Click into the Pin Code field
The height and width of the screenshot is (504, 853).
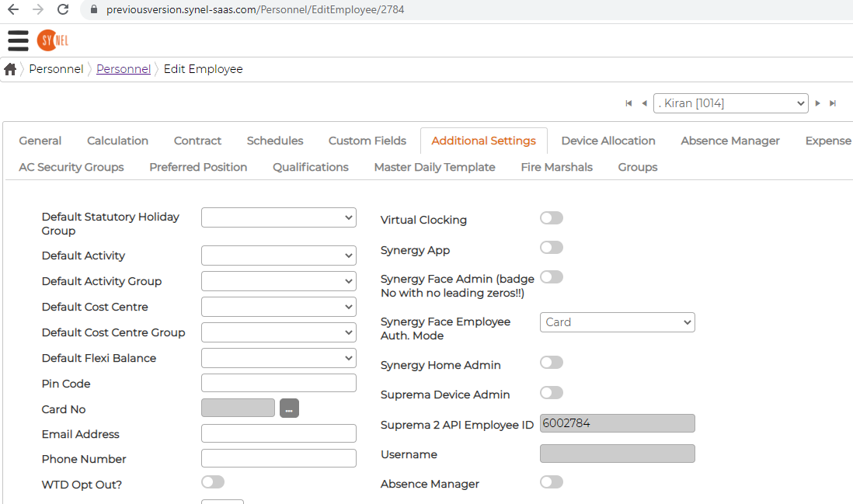pos(279,383)
